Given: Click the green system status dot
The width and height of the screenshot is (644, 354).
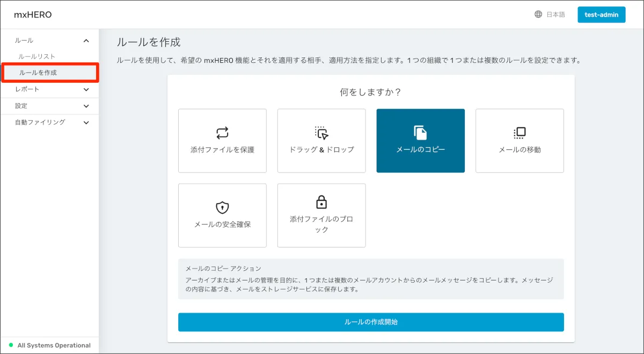Looking at the screenshot, I should tap(11, 345).
